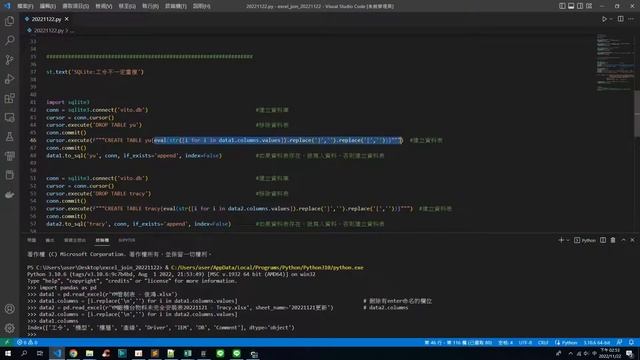Open the 編輯(E) Edit menu
640x360 pixels.
(48, 6)
